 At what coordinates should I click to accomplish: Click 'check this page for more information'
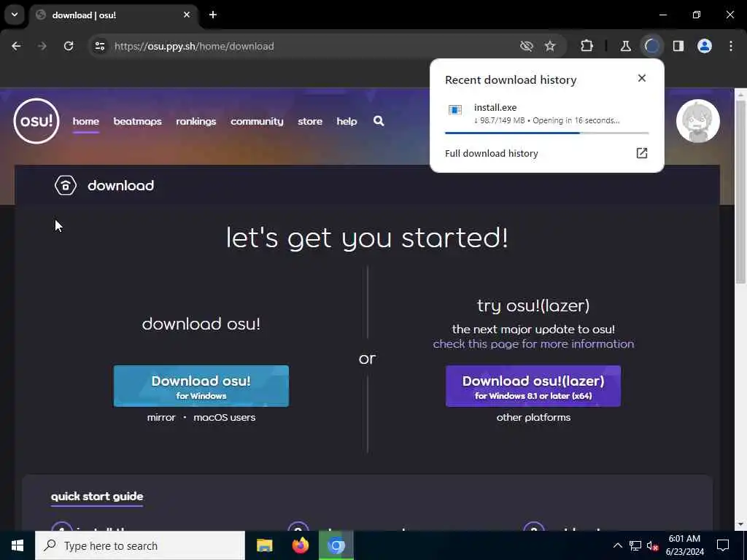[x=533, y=344]
